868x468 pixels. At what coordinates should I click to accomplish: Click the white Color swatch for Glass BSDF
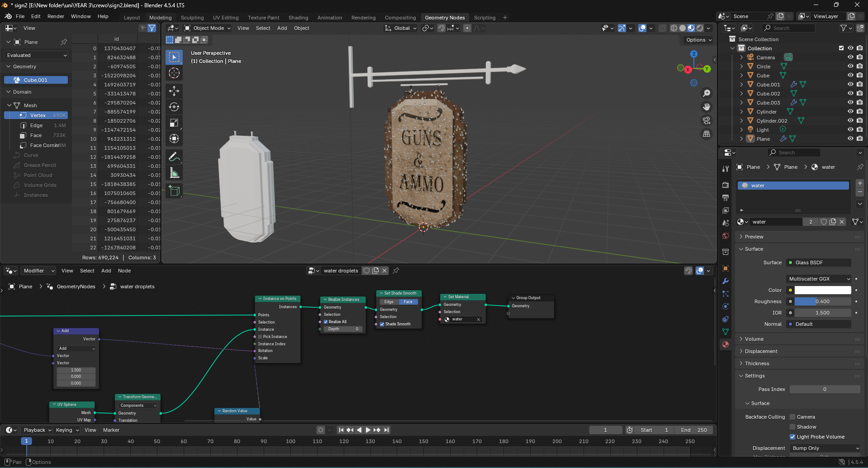point(822,290)
